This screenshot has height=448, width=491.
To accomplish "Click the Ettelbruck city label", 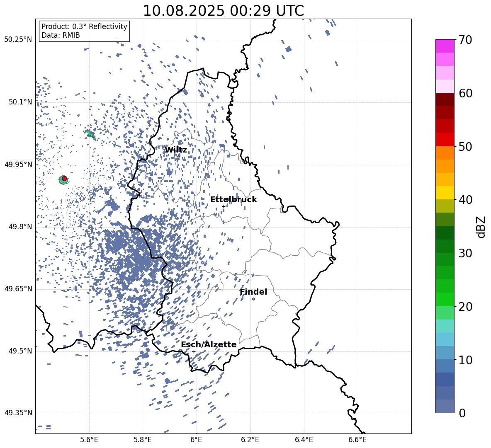I will [233, 200].
